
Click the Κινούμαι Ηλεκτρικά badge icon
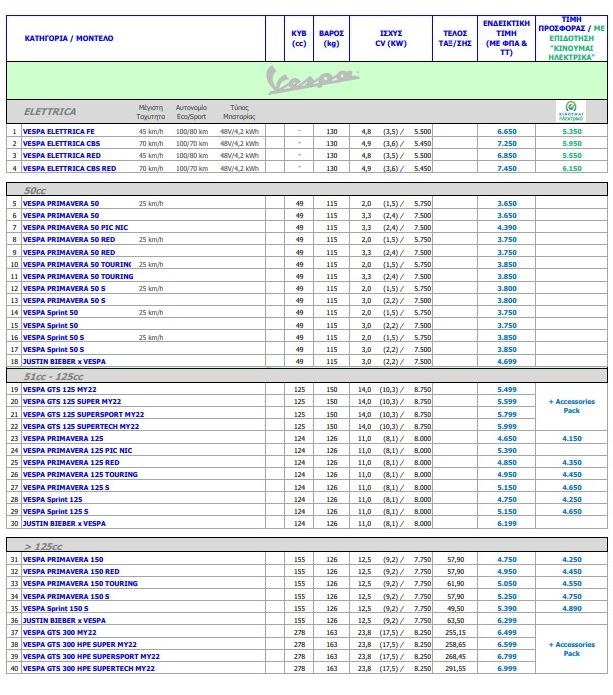coord(571,111)
